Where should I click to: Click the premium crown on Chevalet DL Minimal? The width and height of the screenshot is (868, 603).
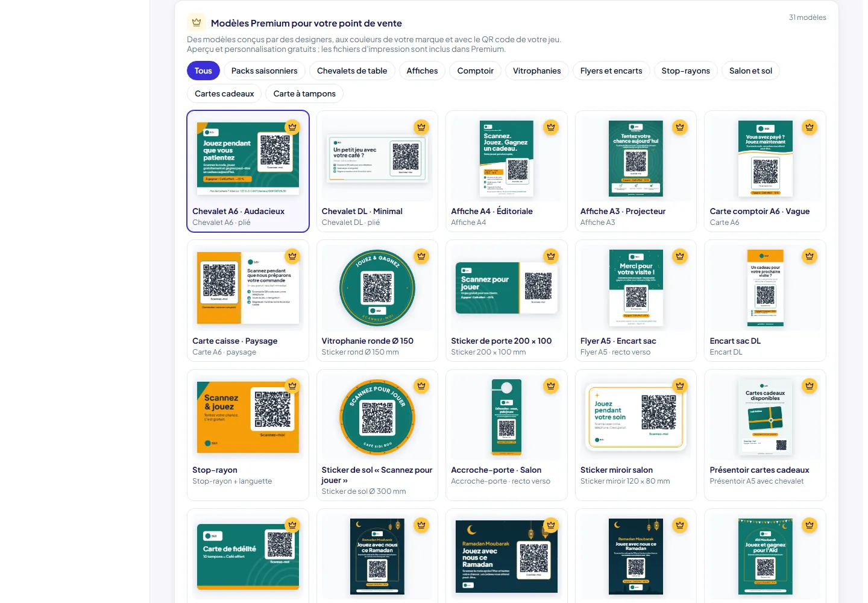421,127
